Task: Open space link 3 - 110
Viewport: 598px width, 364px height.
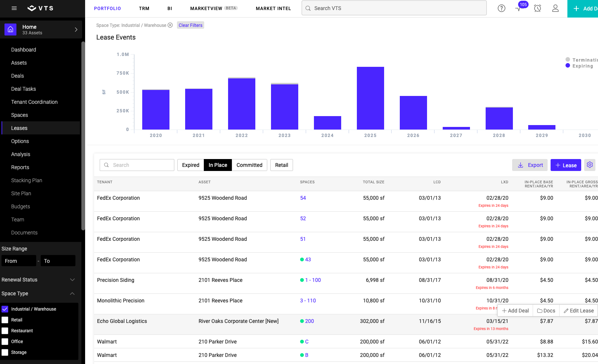Action: click(x=308, y=301)
